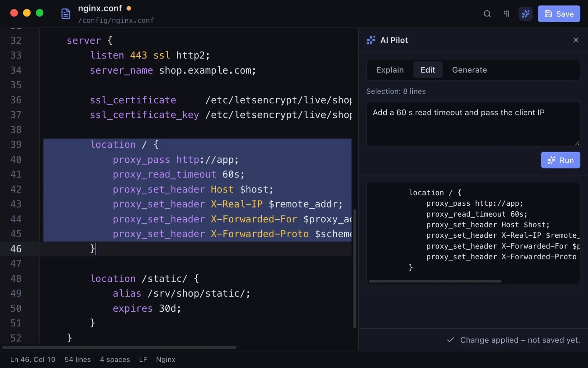Click the green maximize window button
Screen dimensions: 588x368
click(x=40, y=13)
